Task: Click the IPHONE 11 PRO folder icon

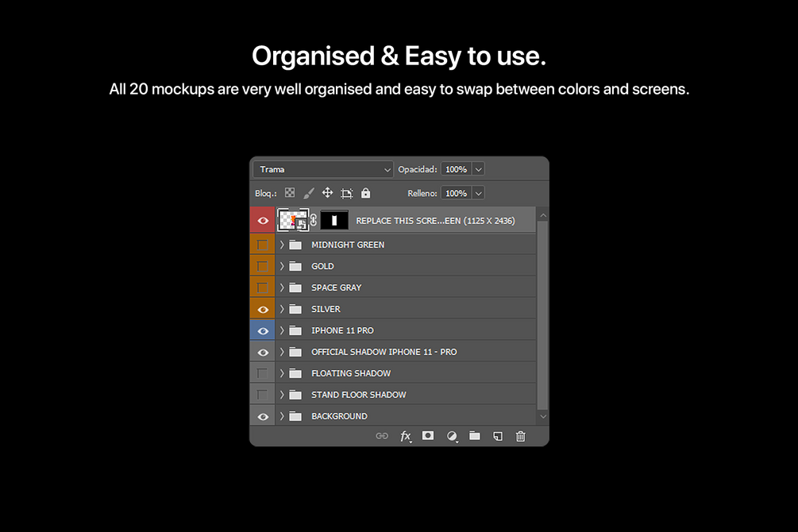Action: point(295,330)
